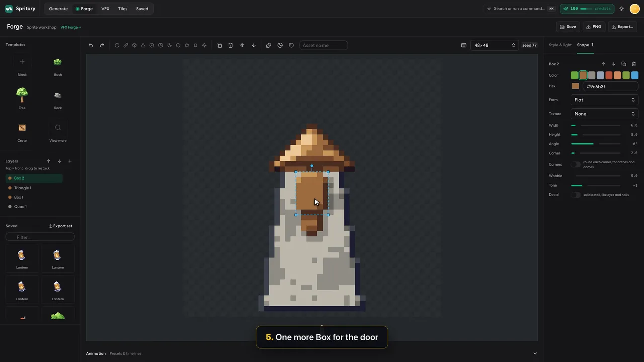The height and width of the screenshot is (362, 644).
Task: Move selection up with toolbar arrow
Action: point(242,45)
